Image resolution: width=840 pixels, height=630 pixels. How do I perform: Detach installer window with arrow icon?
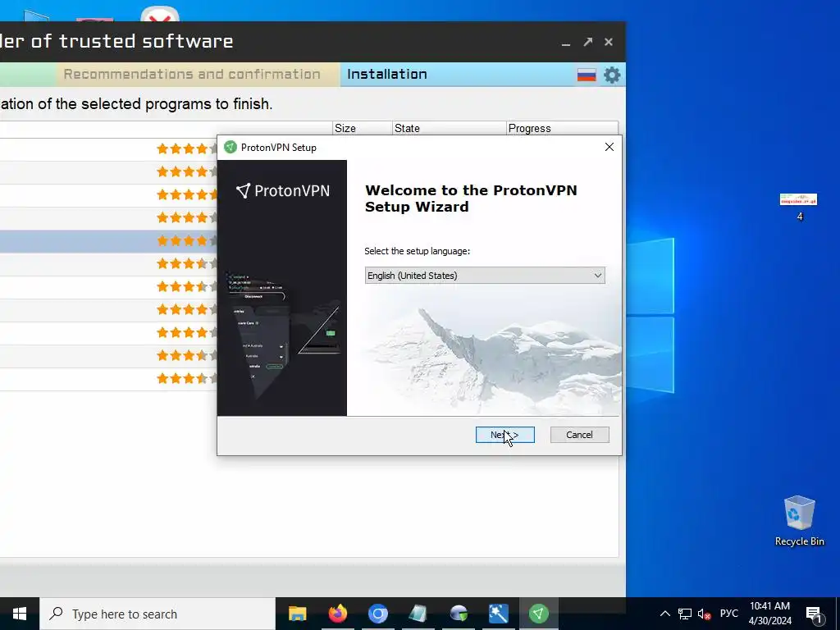(587, 42)
